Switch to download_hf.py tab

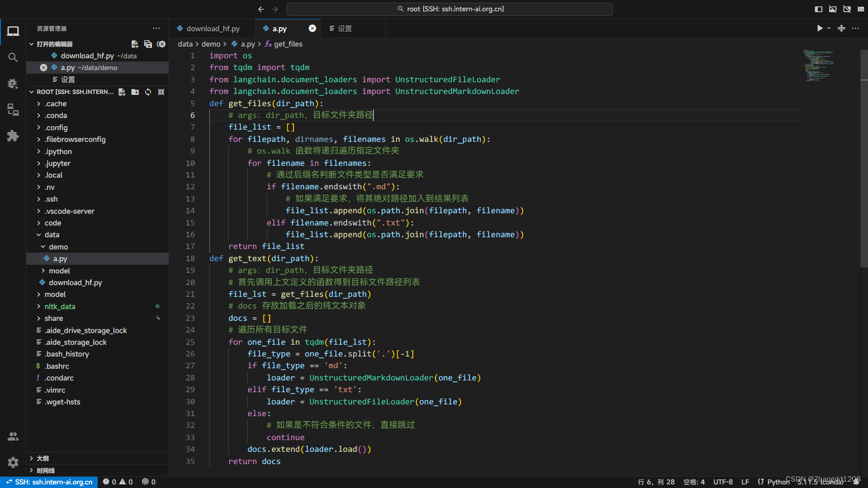(212, 28)
